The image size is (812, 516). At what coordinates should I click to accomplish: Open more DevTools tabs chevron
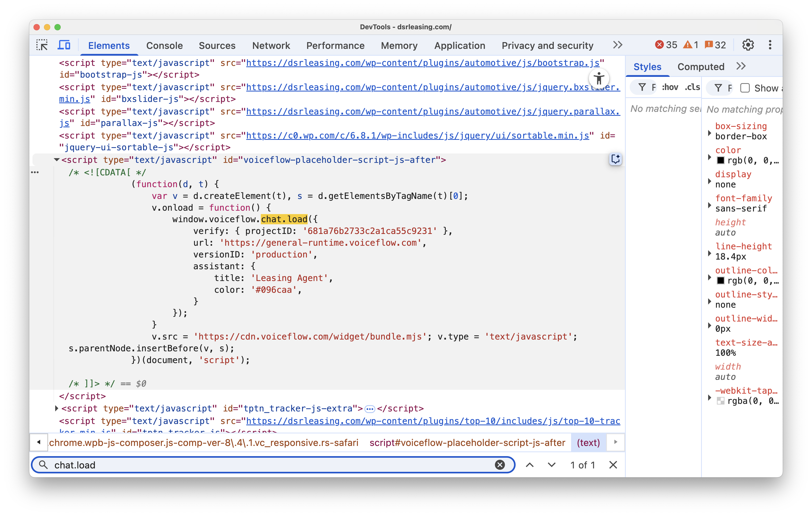click(617, 45)
